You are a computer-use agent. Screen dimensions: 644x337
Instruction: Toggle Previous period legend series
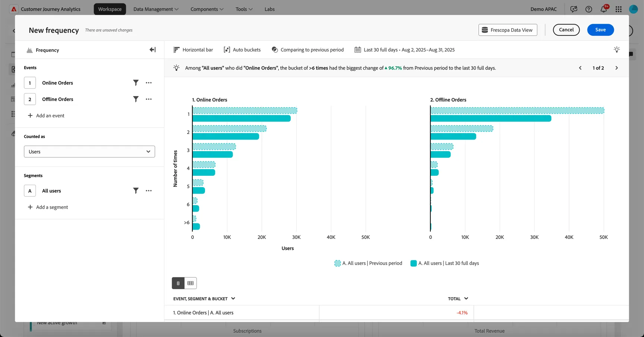[368, 263]
